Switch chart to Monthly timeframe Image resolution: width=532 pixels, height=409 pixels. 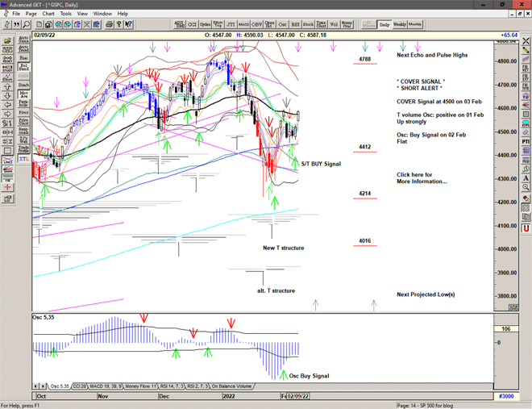(415, 25)
